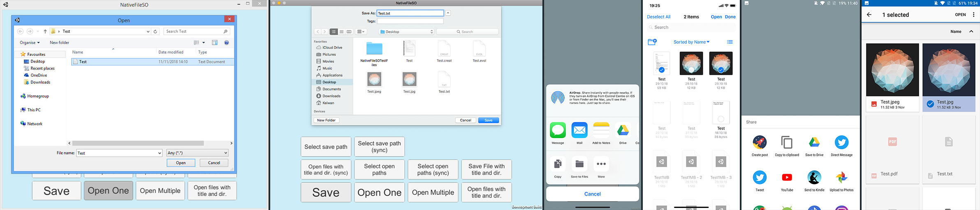Select Desktop under Favourites in the Windows dialog
980x210 pixels.
(37, 61)
